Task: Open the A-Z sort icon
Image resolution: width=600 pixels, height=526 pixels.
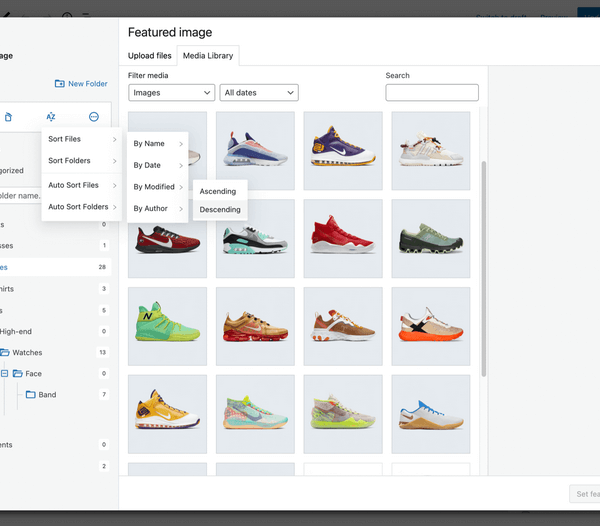Action: [x=51, y=117]
